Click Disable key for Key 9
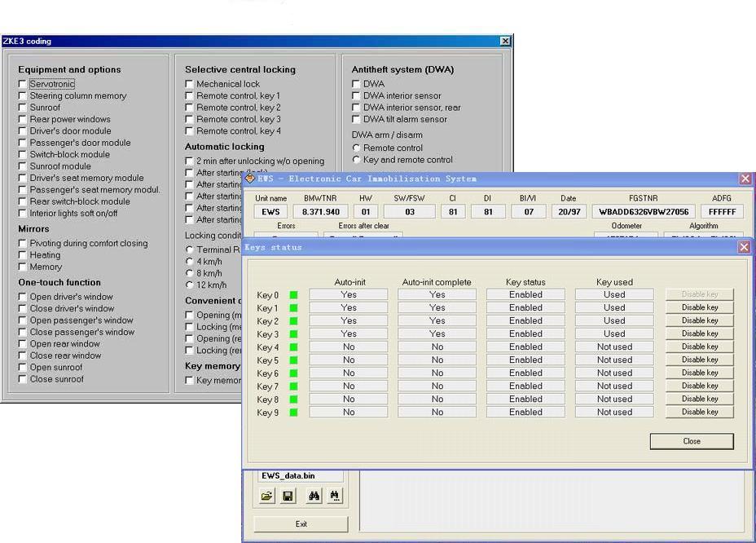The image size is (756, 543). tap(700, 412)
